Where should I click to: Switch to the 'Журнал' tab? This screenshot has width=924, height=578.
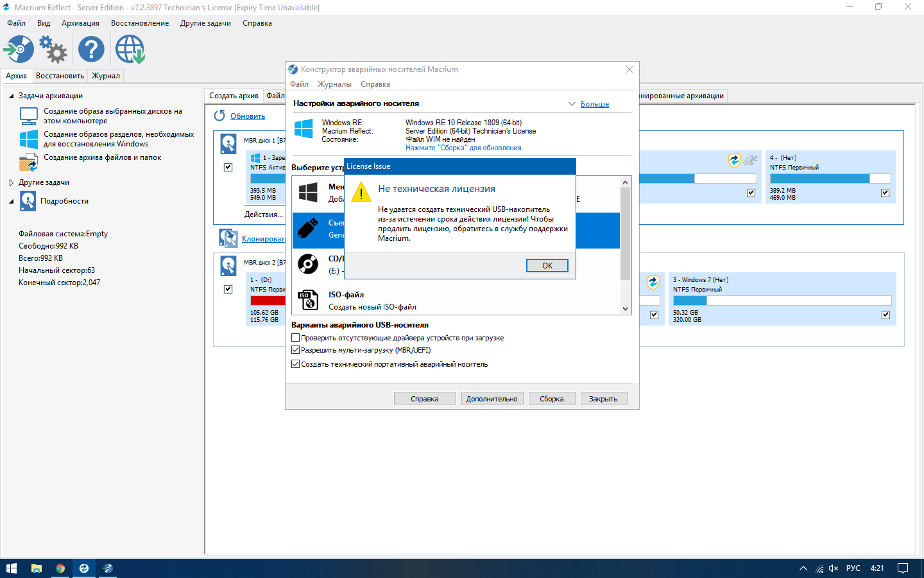click(x=105, y=76)
